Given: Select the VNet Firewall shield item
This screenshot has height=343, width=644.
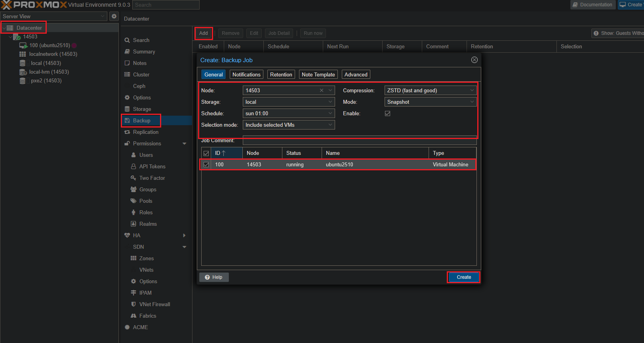Looking at the screenshot, I should [x=154, y=305].
